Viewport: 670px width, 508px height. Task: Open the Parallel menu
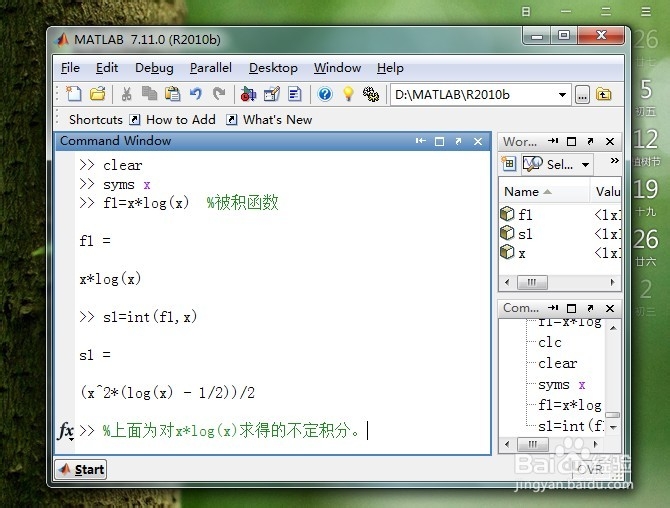click(211, 68)
